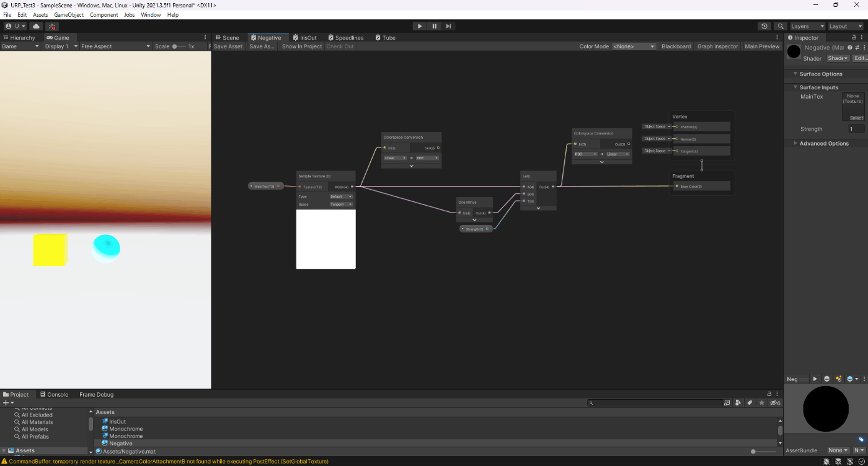Screen dimensions: 868x466
Task: Switch to the IrisOut shader graph tab
Action: (304, 37)
